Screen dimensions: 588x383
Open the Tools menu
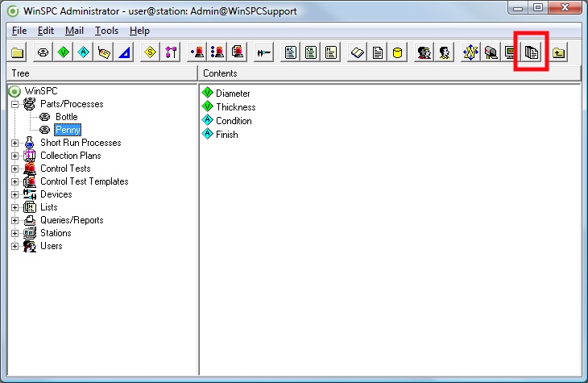pos(106,31)
